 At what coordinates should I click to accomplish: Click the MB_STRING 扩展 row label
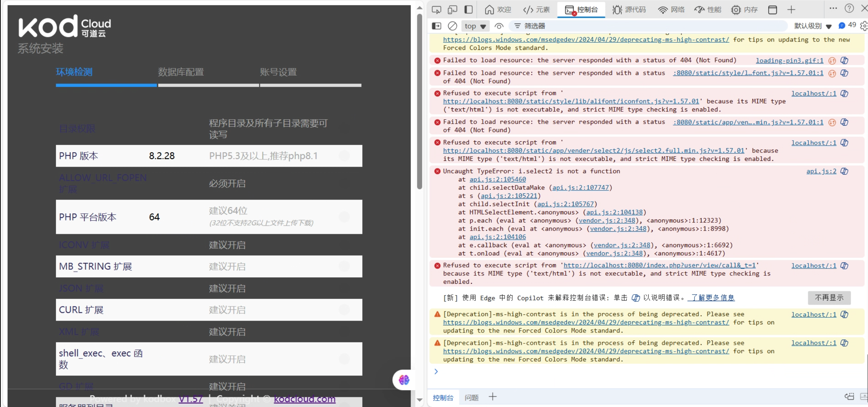[x=95, y=266]
